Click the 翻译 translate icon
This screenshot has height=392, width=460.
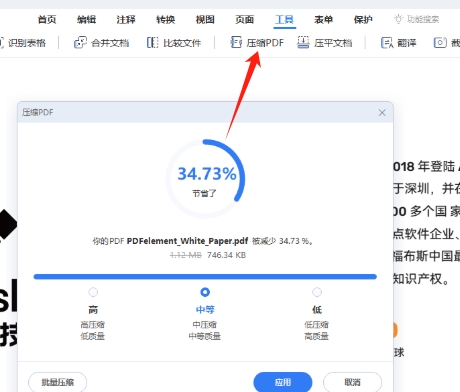click(x=387, y=43)
